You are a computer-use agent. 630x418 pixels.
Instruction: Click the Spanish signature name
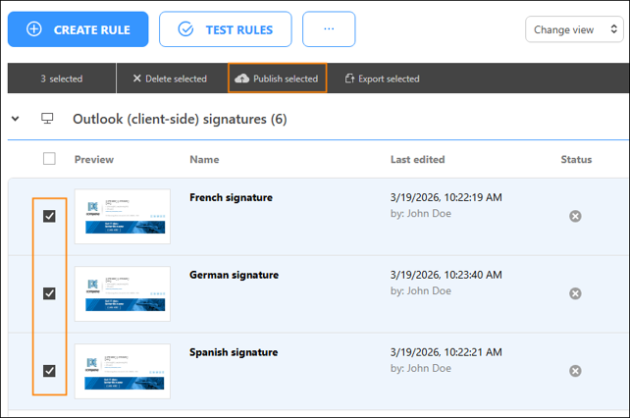234,352
